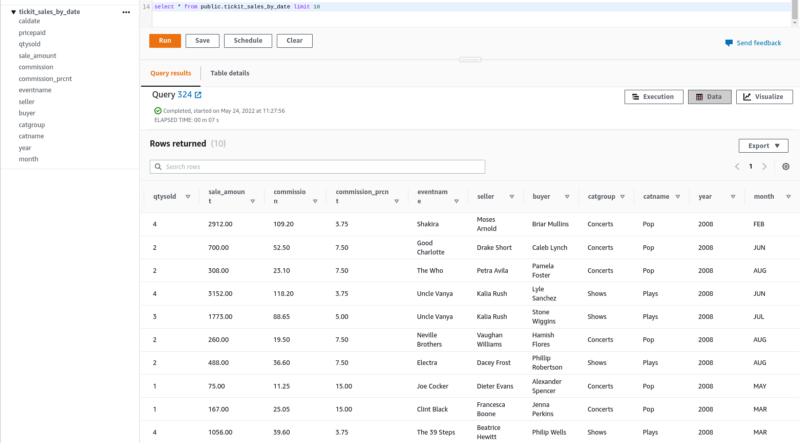This screenshot has height=443, width=800.
Task: Schedule the query
Action: point(248,41)
